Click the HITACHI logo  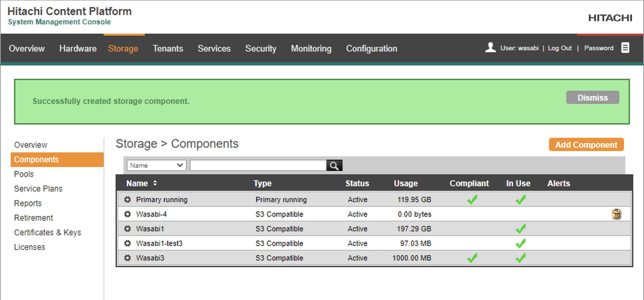pos(610,18)
